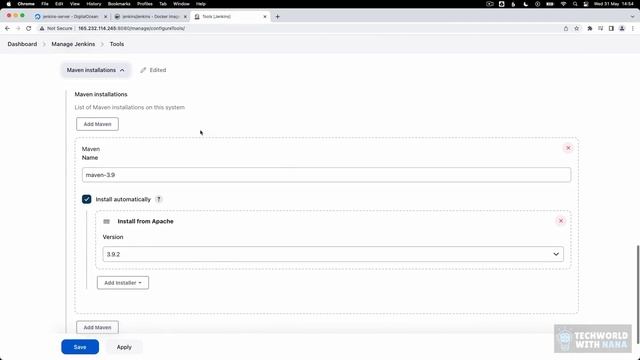Click the share page icon in address bar
The image size is (640, 360).
coord(566,28)
